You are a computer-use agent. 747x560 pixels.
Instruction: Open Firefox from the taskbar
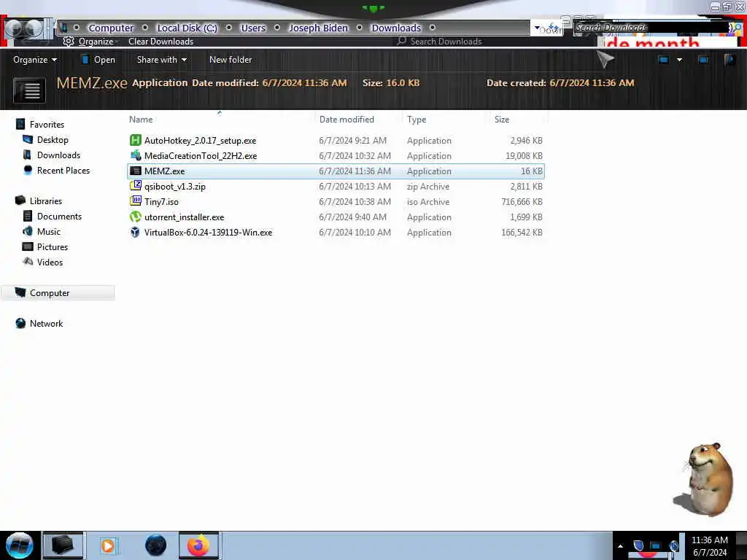pyautogui.click(x=198, y=545)
